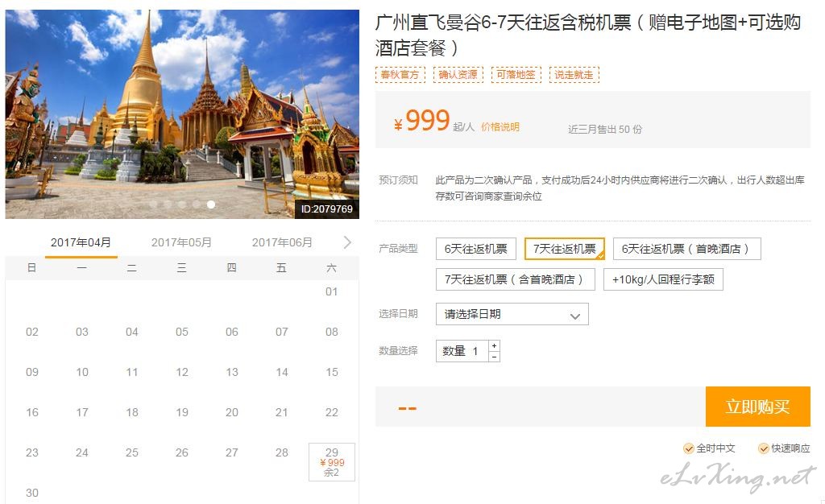Screen dimensions: 825x504
Task: Click calendar date 15
Action: [332, 372]
